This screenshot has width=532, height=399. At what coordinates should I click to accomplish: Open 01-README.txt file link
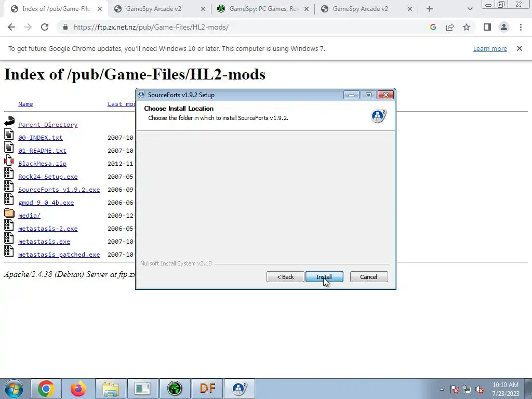point(43,150)
